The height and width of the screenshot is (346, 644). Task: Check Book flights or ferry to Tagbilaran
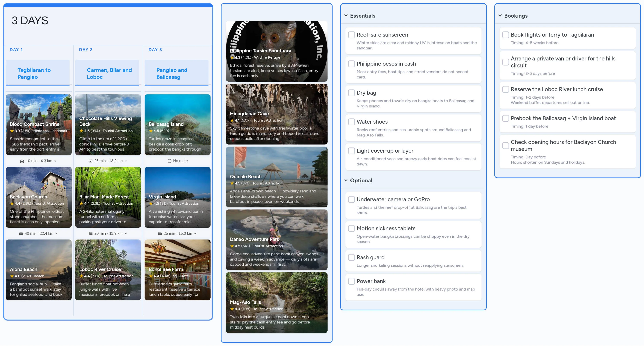tap(506, 35)
